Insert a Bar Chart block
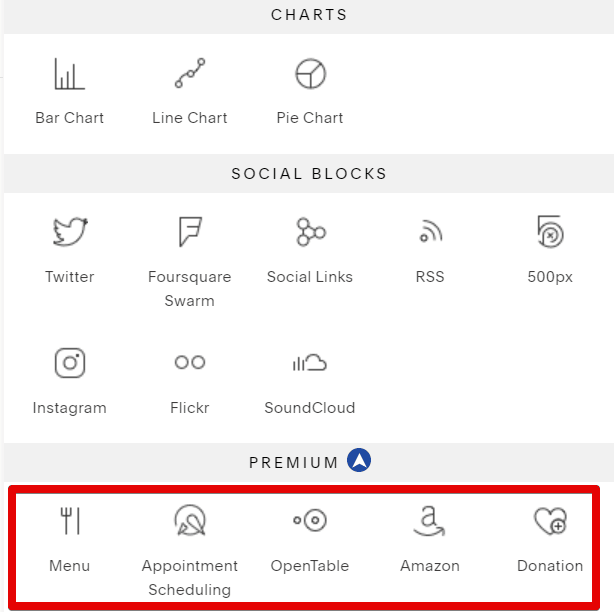 pos(70,90)
